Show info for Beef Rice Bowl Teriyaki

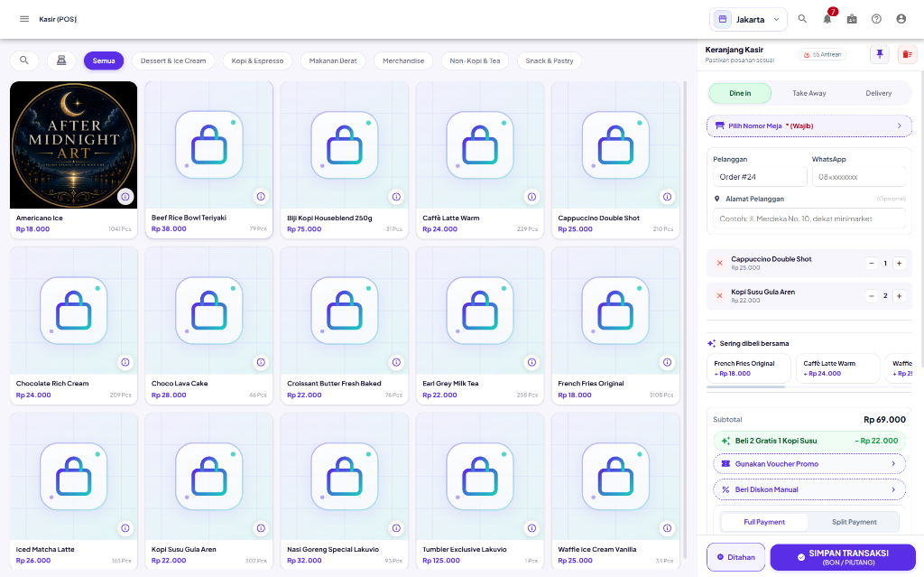pos(261,197)
